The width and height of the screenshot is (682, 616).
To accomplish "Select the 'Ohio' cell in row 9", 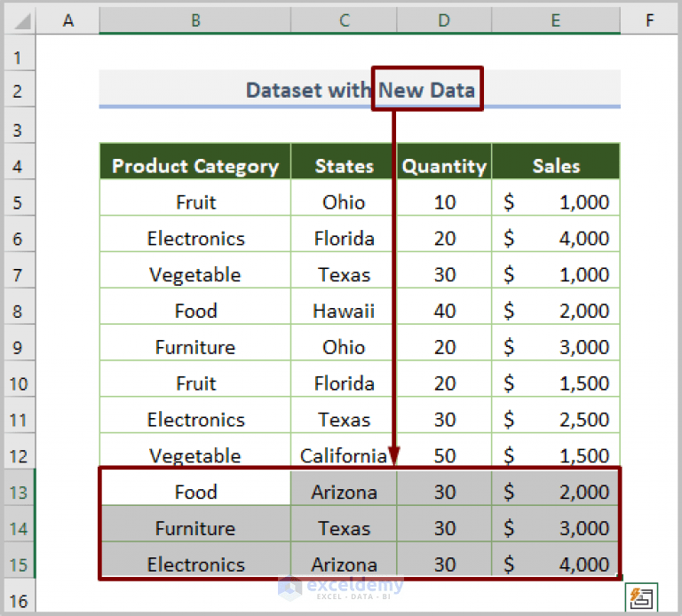I will point(344,343).
